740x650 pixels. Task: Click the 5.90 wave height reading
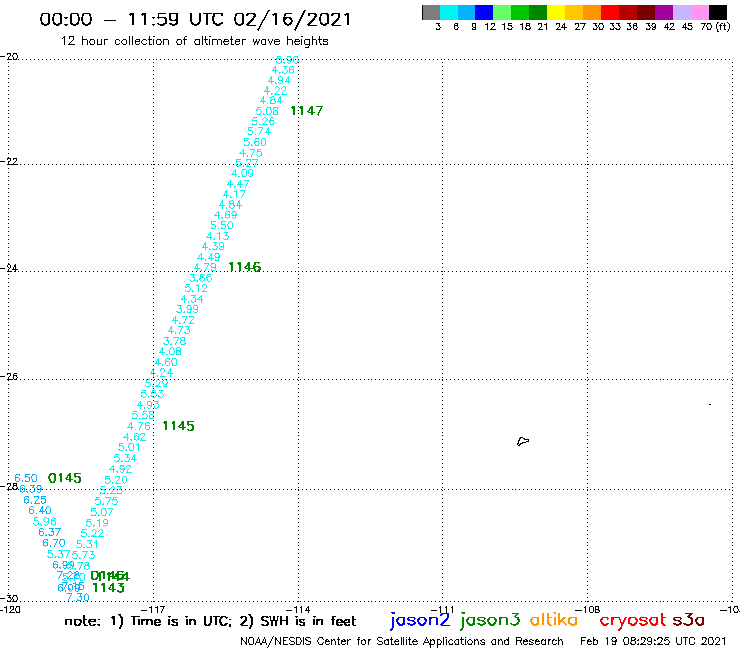tap(287, 60)
